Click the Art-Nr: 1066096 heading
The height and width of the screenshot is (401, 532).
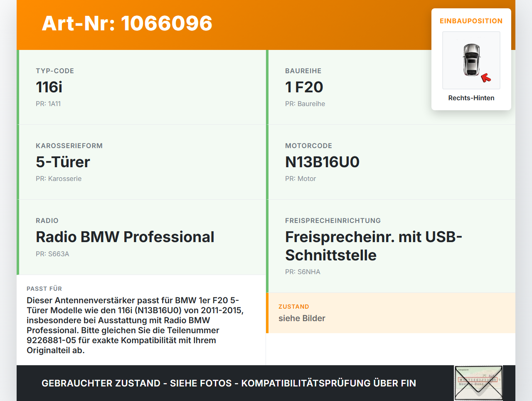click(x=127, y=23)
